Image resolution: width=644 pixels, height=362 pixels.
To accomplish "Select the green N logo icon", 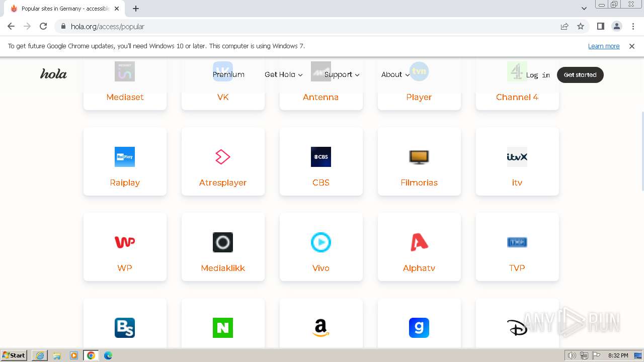I will (x=223, y=328).
